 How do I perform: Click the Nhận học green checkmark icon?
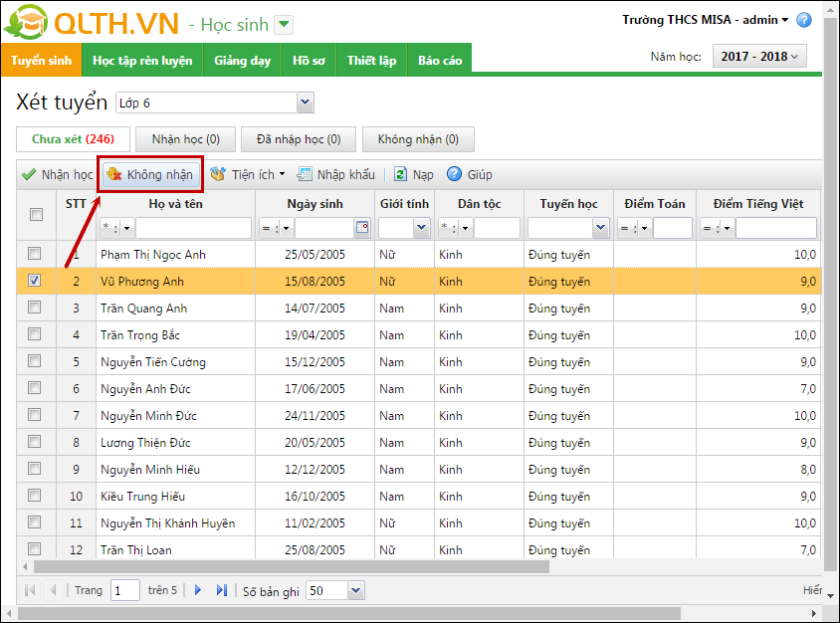(x=29, y=175)
